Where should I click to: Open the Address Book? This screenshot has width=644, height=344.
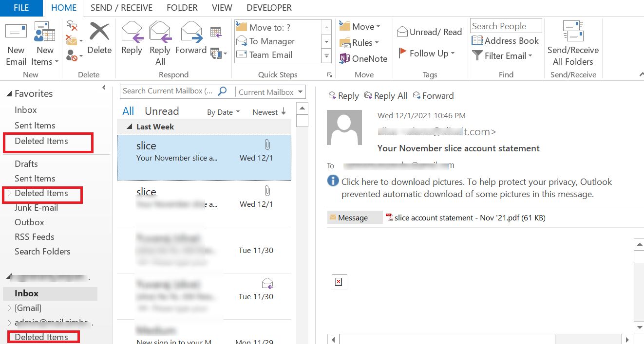click(x=505, y=41)
